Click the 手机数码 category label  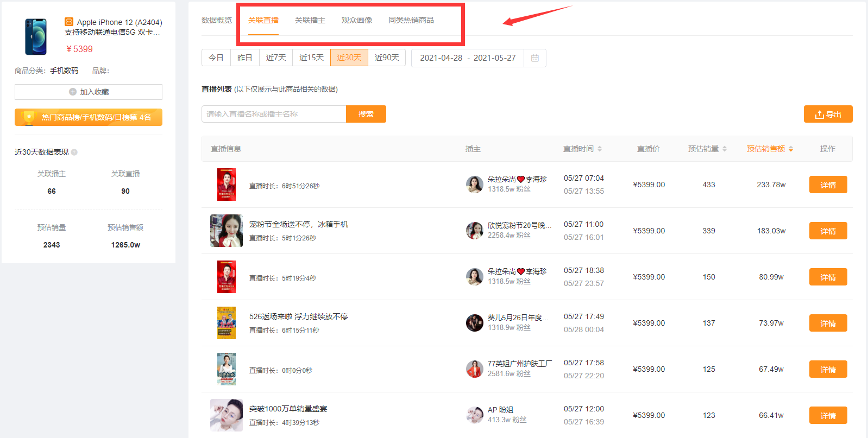[64, 71]
